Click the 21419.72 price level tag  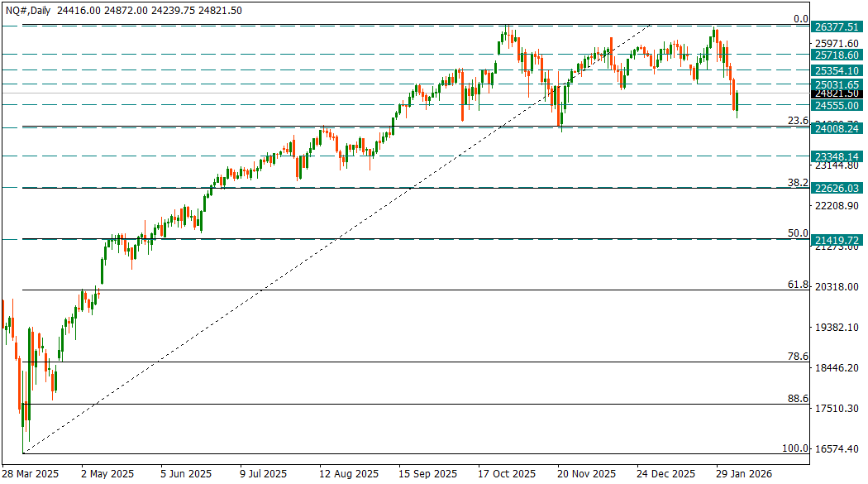838,240
